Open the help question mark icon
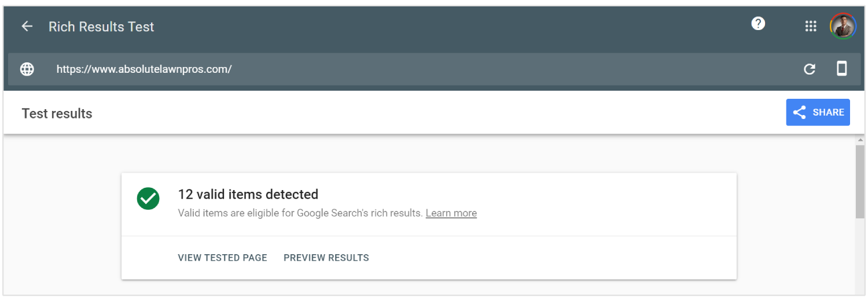The height and width of the screenshot is (301, 868). pyautogui.click(x=758, y=24)
